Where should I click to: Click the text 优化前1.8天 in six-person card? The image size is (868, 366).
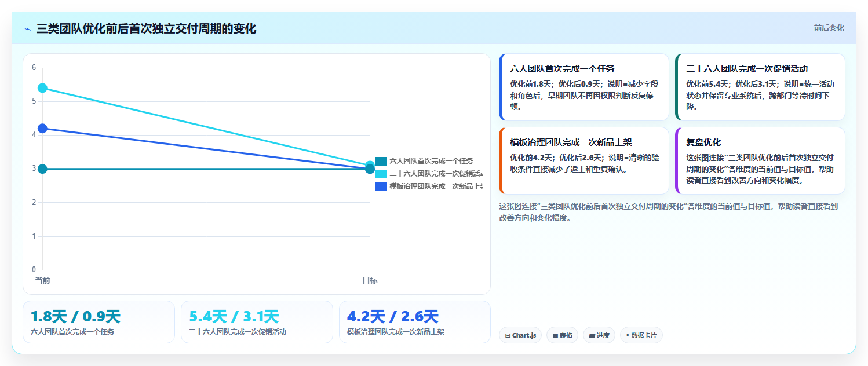[532, 84]
